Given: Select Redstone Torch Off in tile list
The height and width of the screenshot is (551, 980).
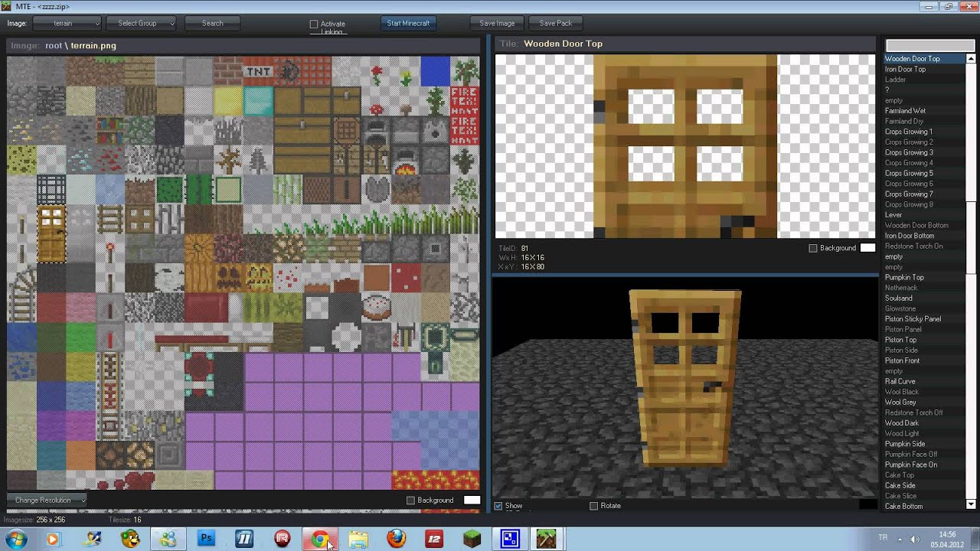Looking at the screenshot, I should 925,413.
